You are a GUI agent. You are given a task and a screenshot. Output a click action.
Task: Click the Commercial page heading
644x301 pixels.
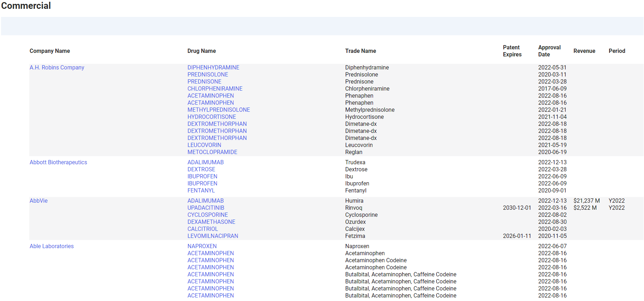(x=26, y=6)
